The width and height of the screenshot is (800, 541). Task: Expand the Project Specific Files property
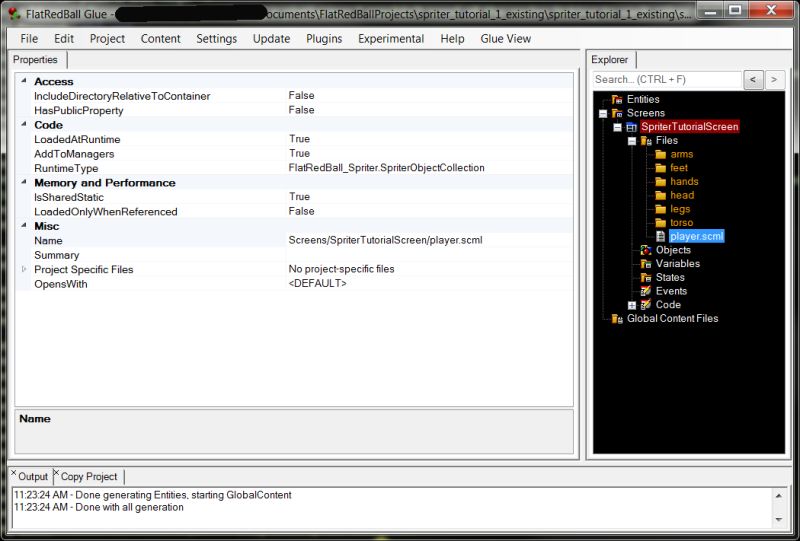click(23, 269)
